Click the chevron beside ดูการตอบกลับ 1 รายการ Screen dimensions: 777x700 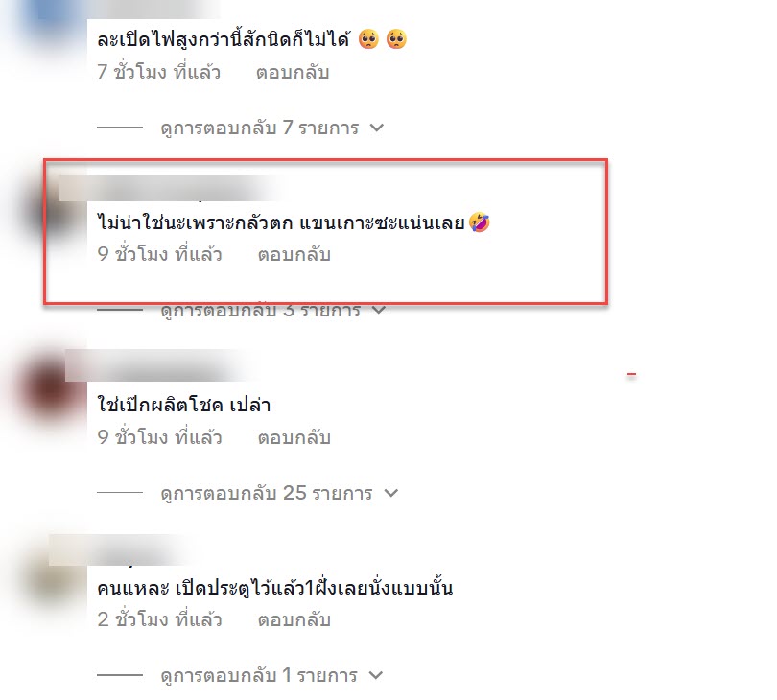coord(376,675)
